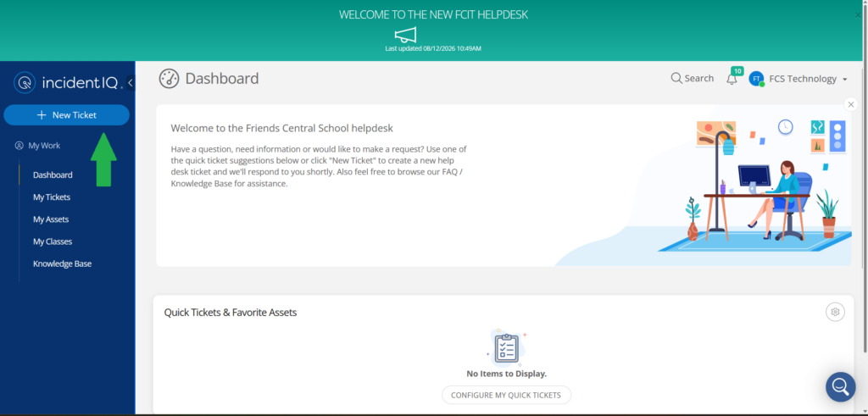Viewport: 868px width, 416px height.
Task: Click the 'Last updated 08/12/2026 10:49AM' text
Action: coord(433,48)
